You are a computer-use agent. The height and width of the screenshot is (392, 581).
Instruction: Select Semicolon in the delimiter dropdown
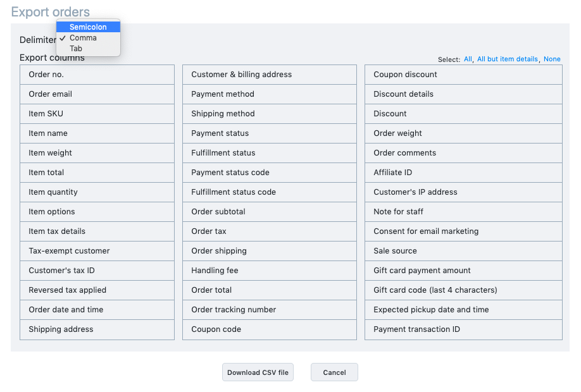tap(88, 27)
